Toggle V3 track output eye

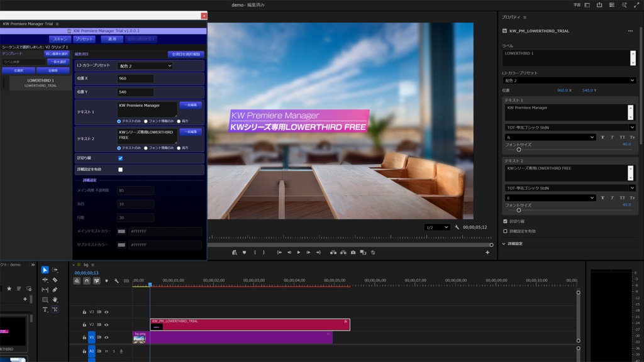coord(106,312)
